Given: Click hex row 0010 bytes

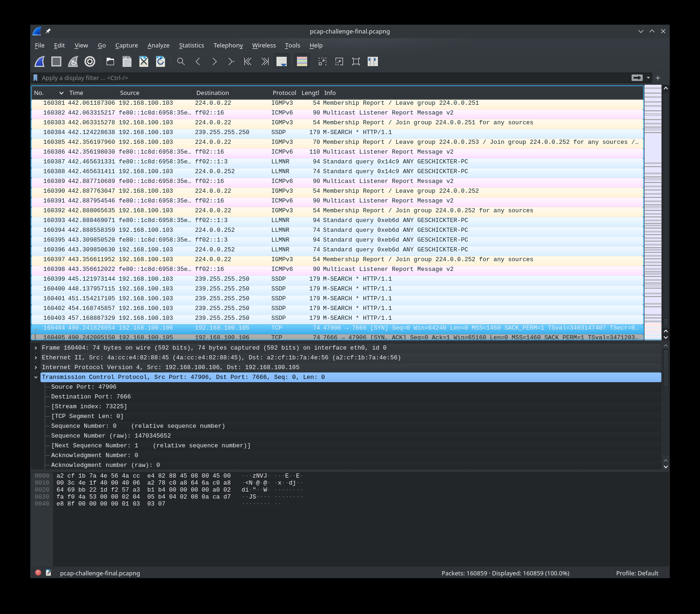Looking at the screenshot, I should [143, 483].
